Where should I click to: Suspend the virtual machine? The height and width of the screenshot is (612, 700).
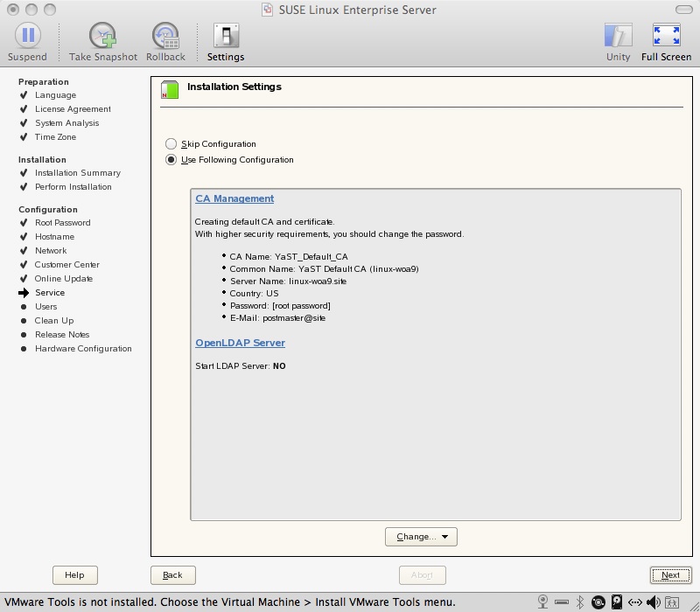[x=28, y=42]
